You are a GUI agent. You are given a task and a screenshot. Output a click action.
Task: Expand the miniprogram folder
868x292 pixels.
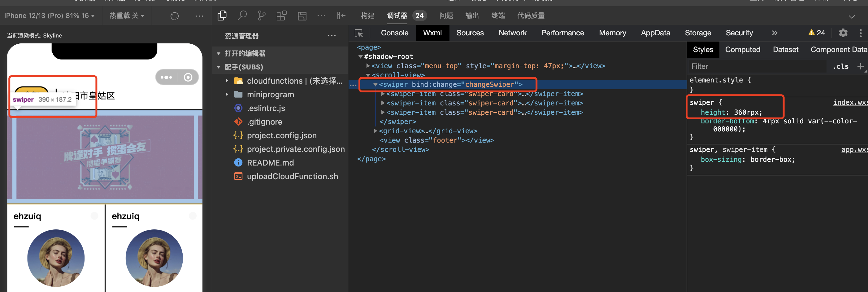227,95
